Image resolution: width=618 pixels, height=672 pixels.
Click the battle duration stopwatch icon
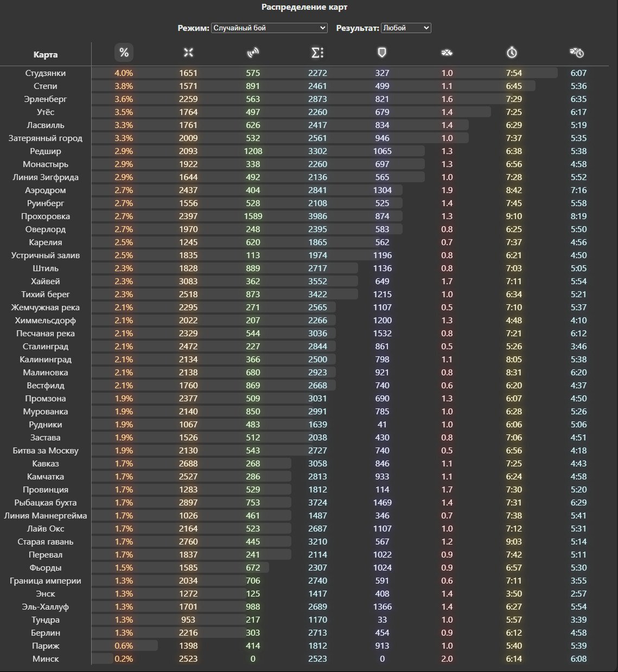point(512,53)
